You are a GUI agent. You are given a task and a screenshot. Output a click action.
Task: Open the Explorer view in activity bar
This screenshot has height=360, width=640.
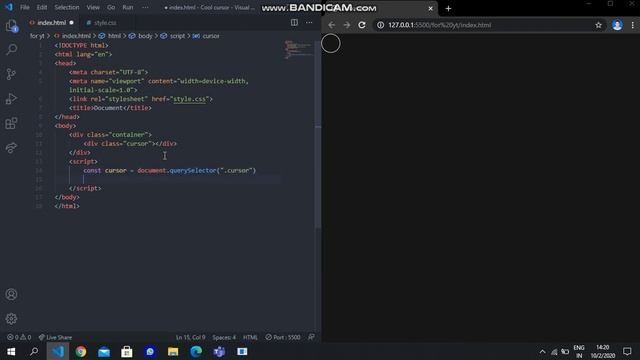11,26
